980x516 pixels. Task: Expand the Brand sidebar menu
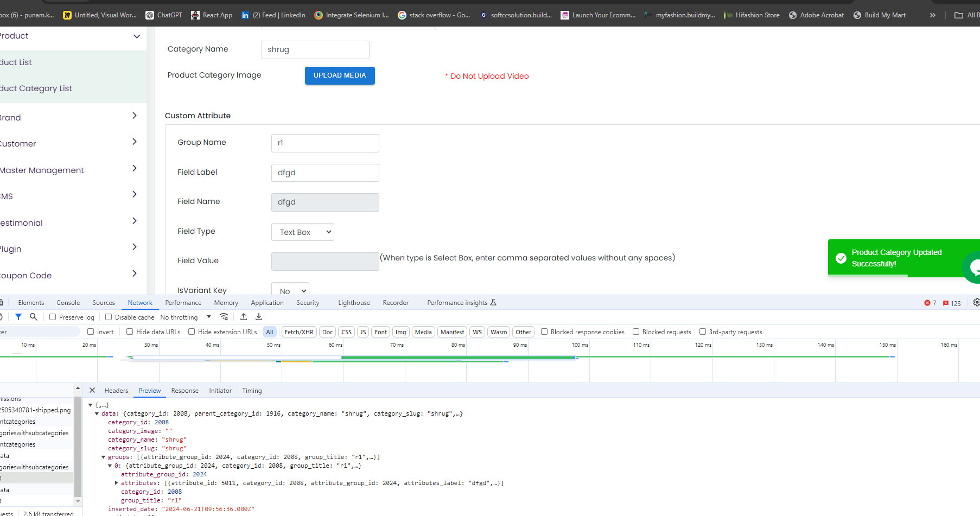(x=135, y=116)
